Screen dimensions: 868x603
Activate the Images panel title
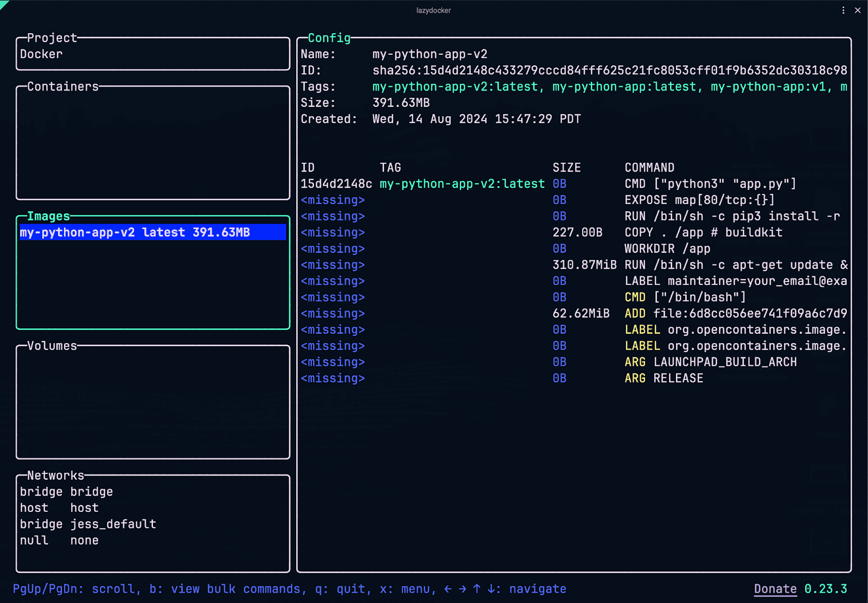coord(48,216)
